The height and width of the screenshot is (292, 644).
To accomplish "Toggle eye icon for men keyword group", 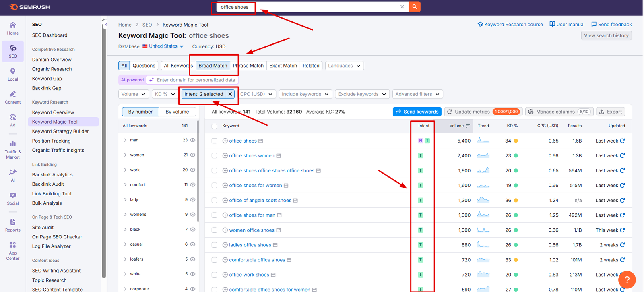I will [x=193, y=140].
